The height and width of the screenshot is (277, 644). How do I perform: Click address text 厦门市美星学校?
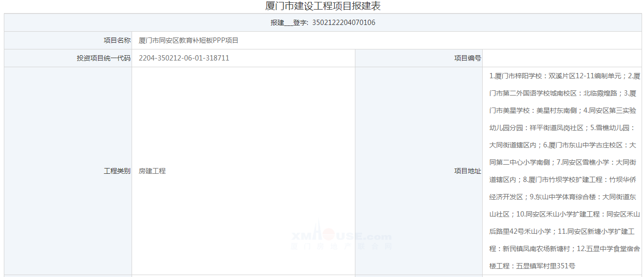[x=510, y=110]
